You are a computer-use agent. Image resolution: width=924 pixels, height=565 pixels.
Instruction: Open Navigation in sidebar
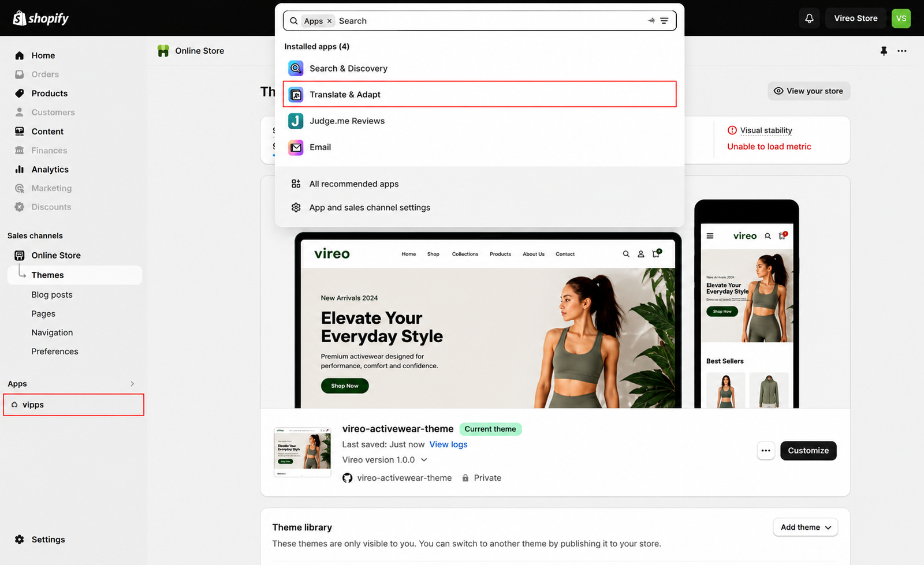point(52,332)
